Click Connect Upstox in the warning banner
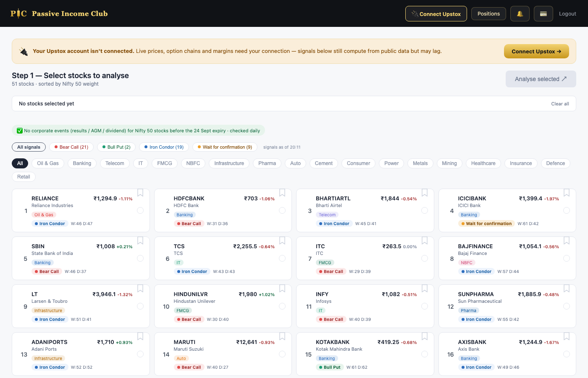This screenshot has height=378, width=588. (536, 51)
